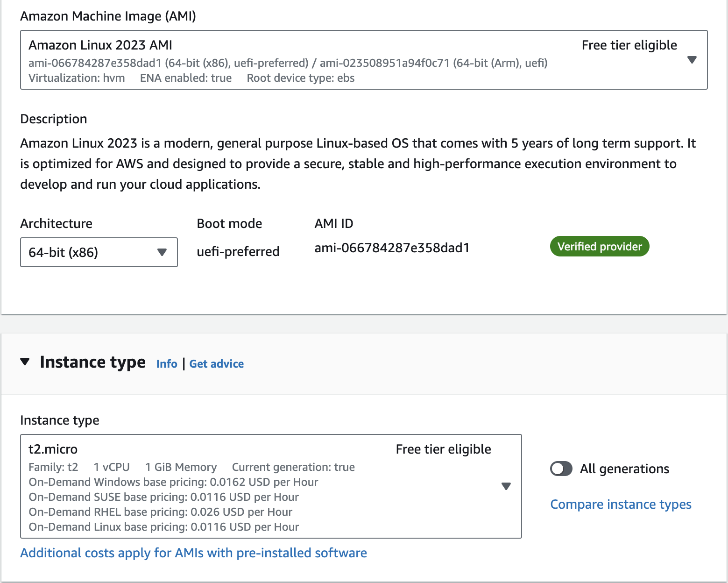
Task: Open the Amazon Linux 2023 AMI selector
Action: pyautogui.click(x=327, y=60)
